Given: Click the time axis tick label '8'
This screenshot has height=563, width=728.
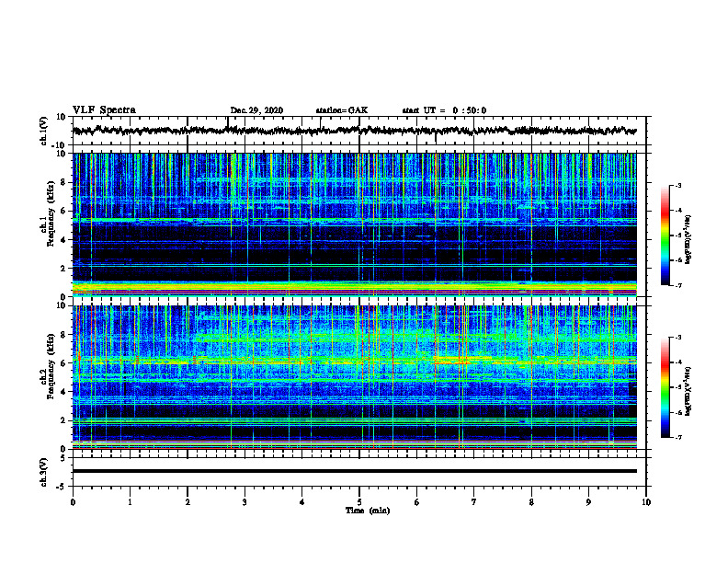Looking at the screenshot, I should 531,502.
